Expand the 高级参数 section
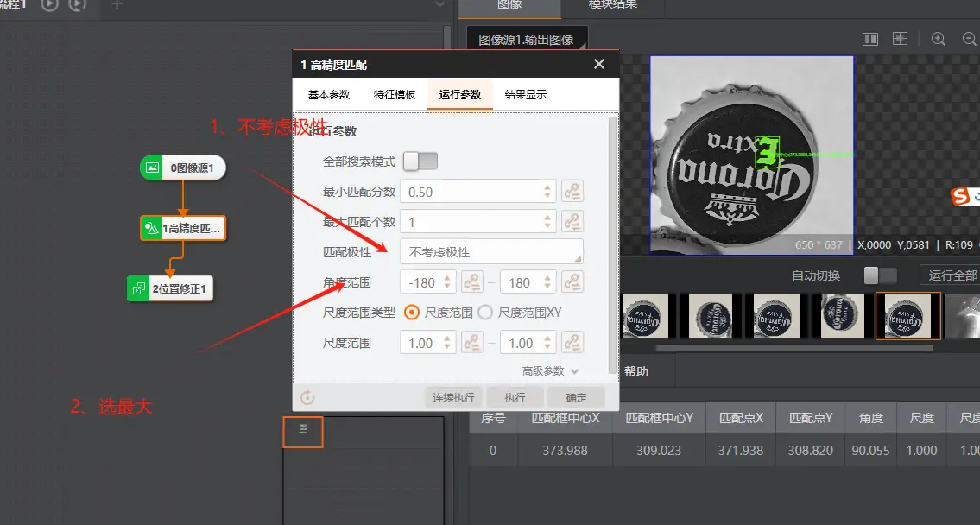The width and height of the screenshot is (980, 525). (x=550, y=370)
